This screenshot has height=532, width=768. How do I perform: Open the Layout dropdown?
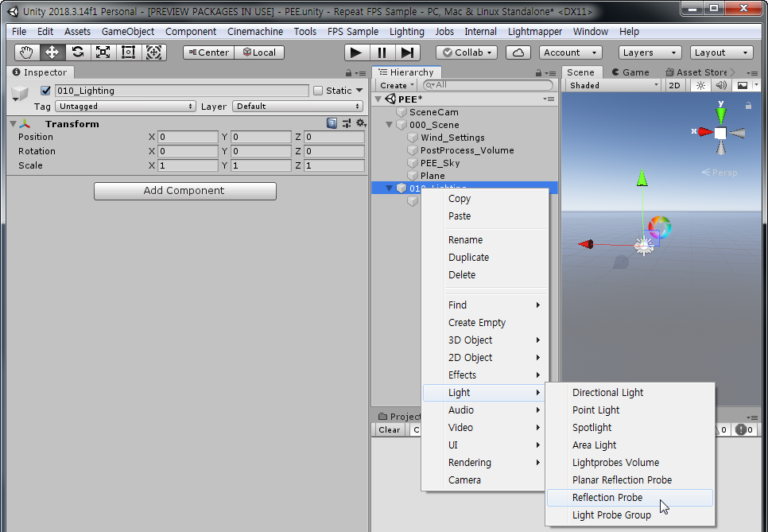pos(721,52)
